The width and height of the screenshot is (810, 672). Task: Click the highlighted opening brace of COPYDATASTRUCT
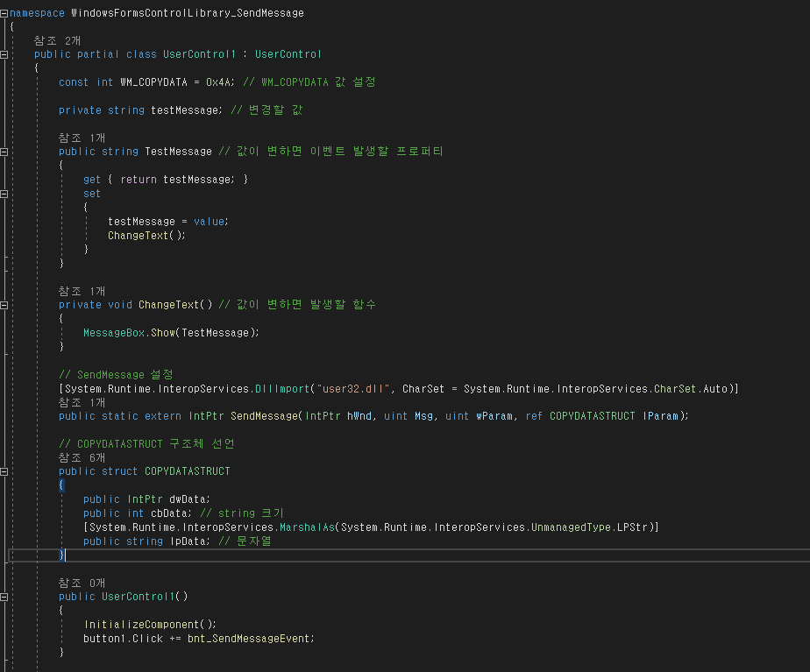pyautogui.click(x=61, y=485)
